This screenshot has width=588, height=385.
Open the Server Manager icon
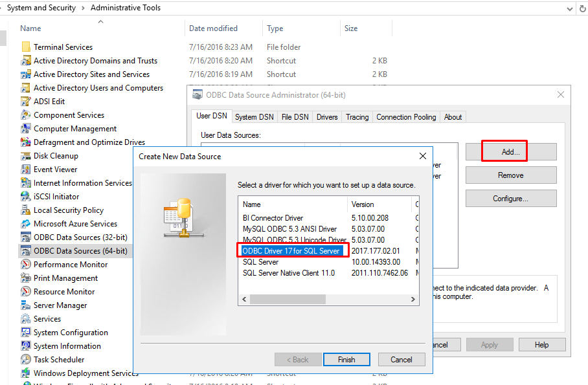click(x=26, y=305)
